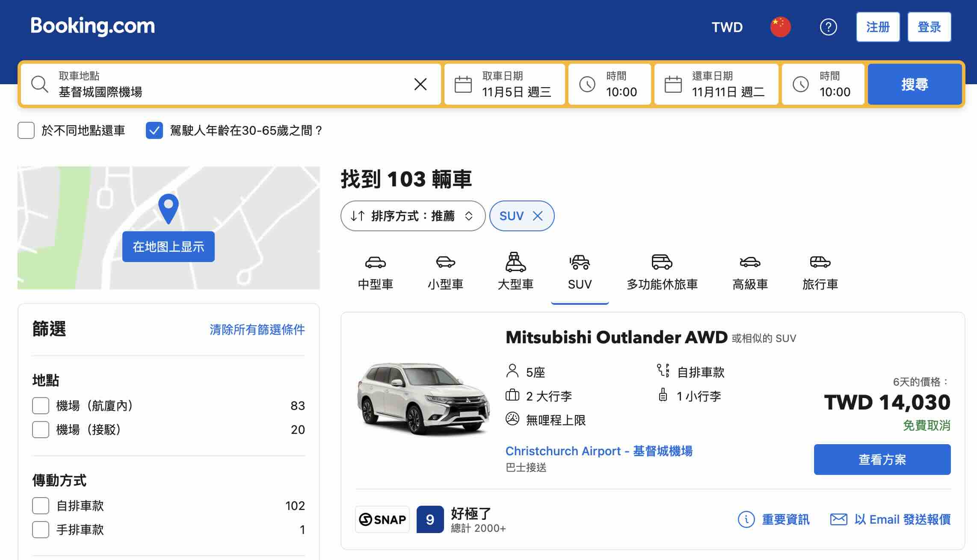Change currency via TWD selector
Viewport: 977px width, 560px height.
click(727, 27)
